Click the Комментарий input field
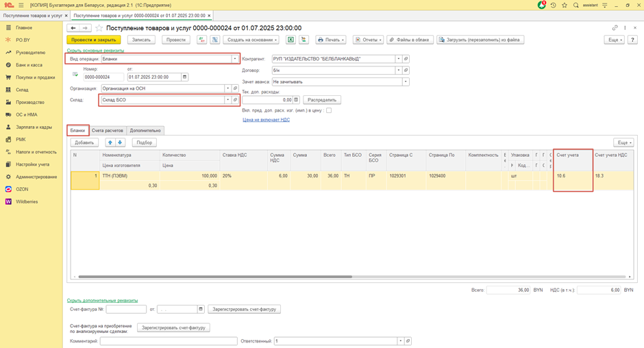The height and width of the screenshot is (348, 644). click(x=169, y=341)
